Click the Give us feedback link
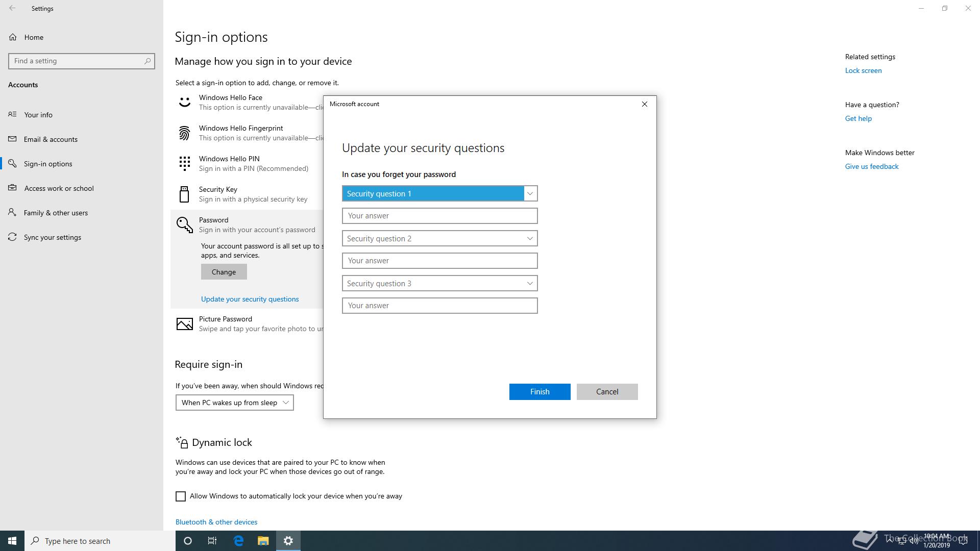This screenshot has width=980, height=551. pyautogui.click(x=871, y=166)
